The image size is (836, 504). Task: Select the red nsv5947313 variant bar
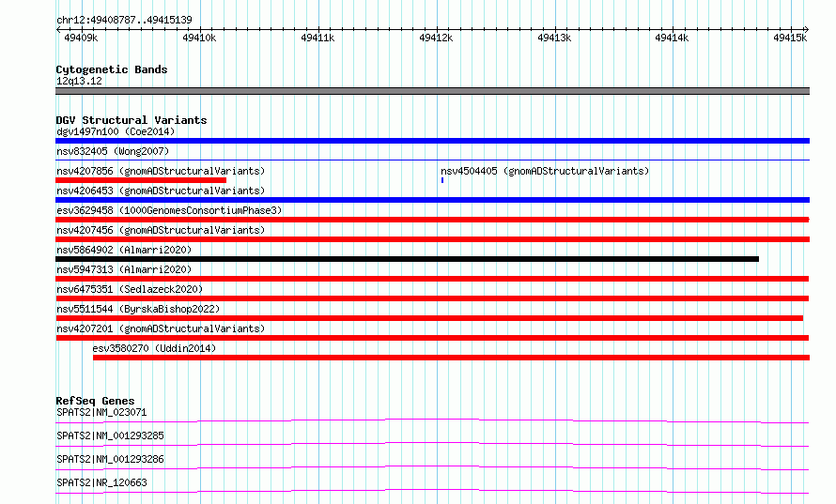tap(432, 279)
